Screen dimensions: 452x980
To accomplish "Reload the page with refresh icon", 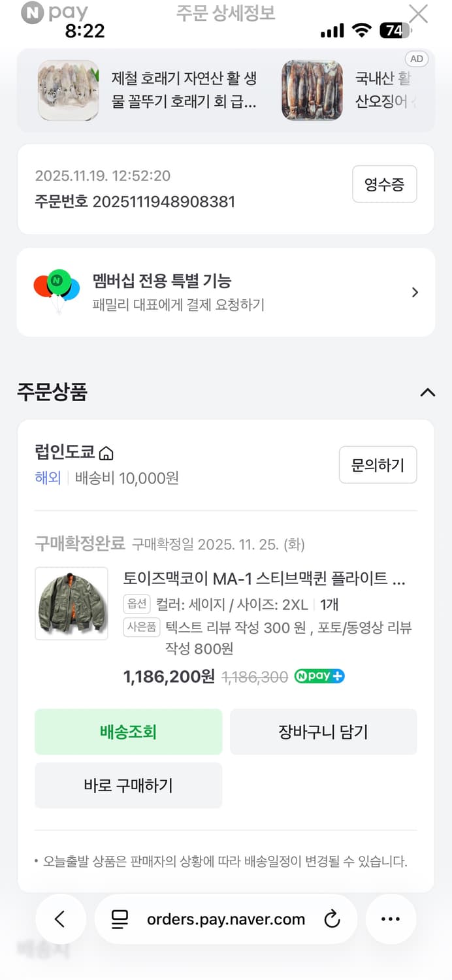I will (333, 919).
